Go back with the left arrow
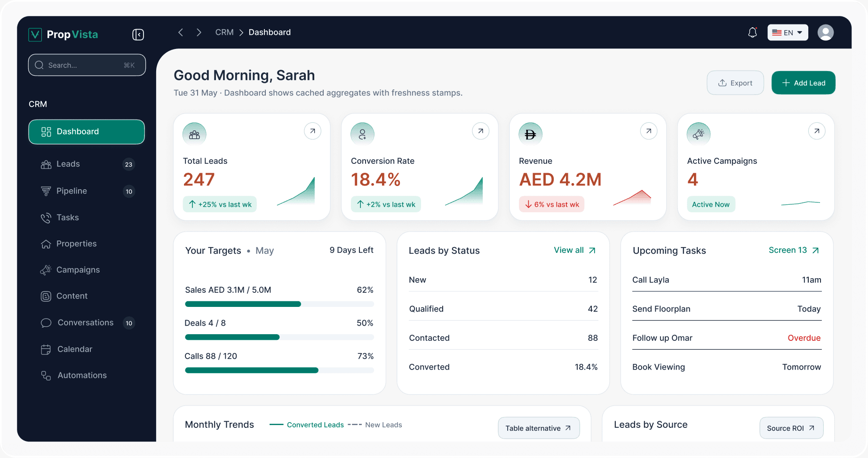Viewport: 868px width, 458px height. pyautogui.click(x=181, y=32)
